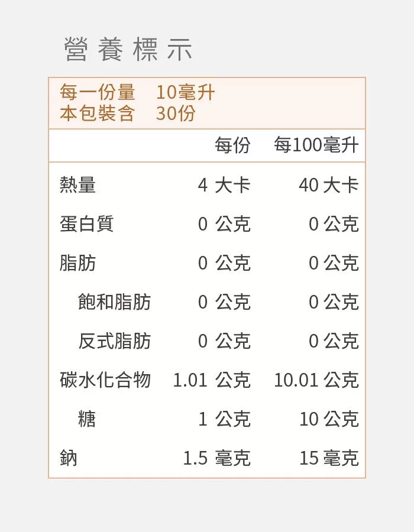The image size is (414, 532).
Task: Click the 1.01 公克 carbohydrate value
Action: point(212,380)
